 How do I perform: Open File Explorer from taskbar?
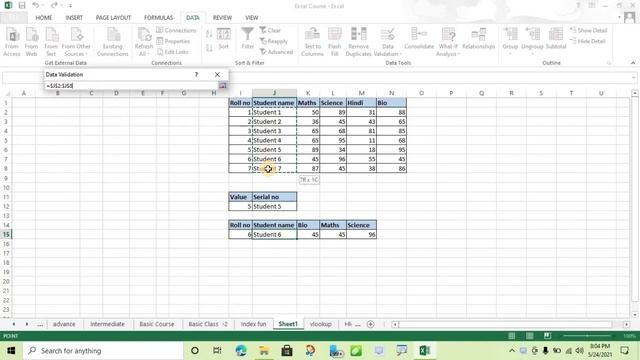click(x=264, y=351)
